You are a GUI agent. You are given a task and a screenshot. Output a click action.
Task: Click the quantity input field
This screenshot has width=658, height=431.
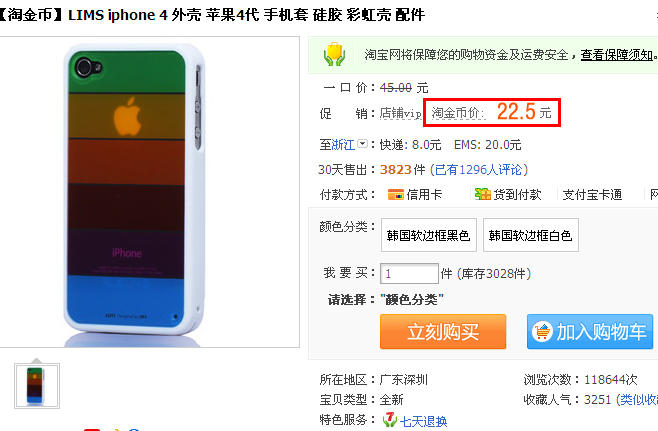pos(409,274)
